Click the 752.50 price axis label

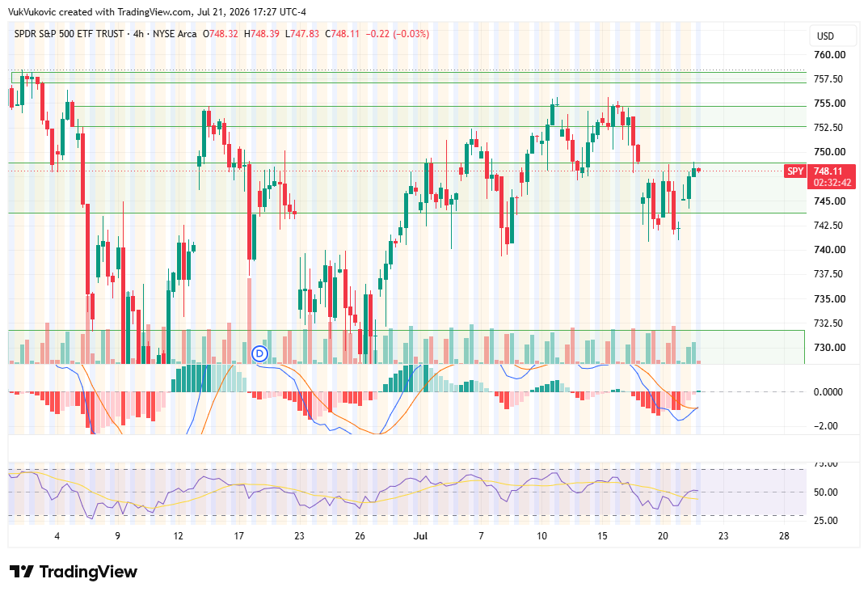828,128
